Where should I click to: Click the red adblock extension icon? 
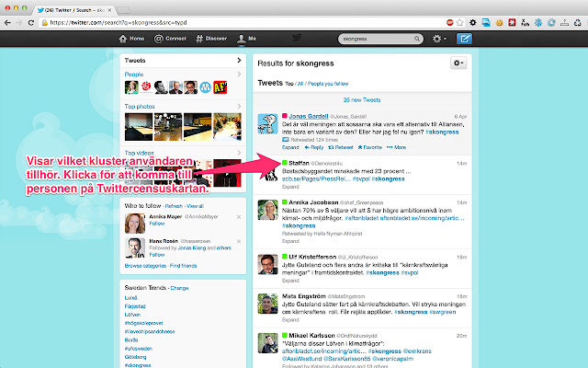450,22
